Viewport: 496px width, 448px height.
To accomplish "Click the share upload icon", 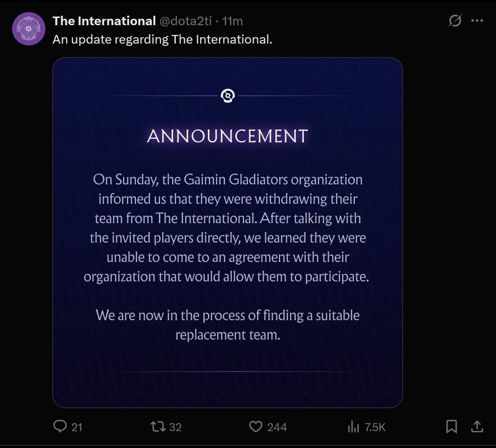I will pos(477,427).
